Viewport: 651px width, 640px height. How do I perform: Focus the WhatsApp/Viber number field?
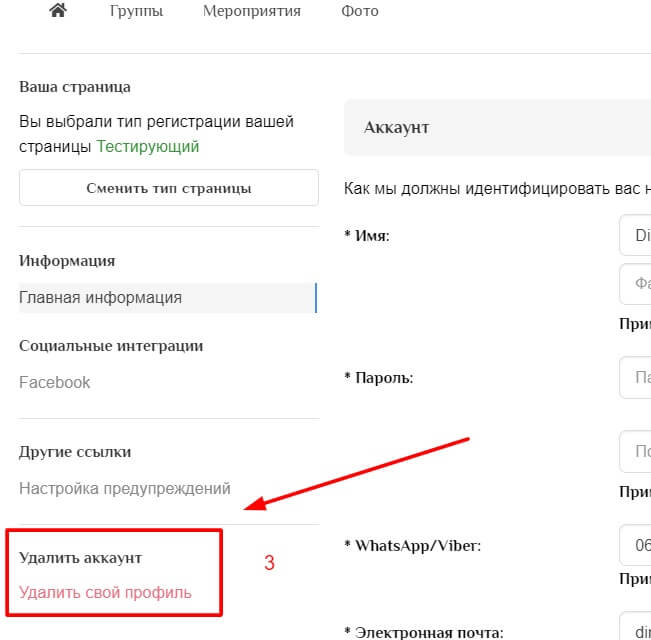(635, 545)
